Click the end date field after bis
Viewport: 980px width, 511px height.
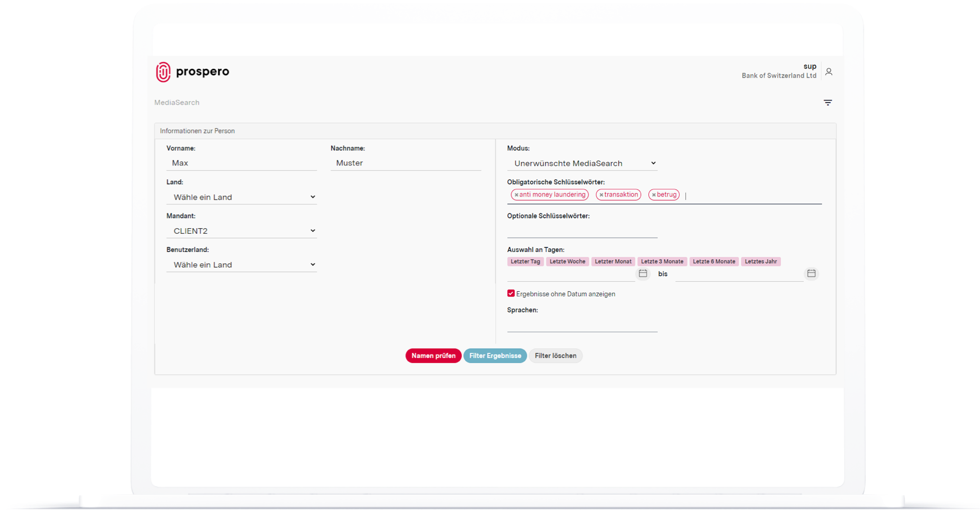pyautogui.click(x=739, y=274)
